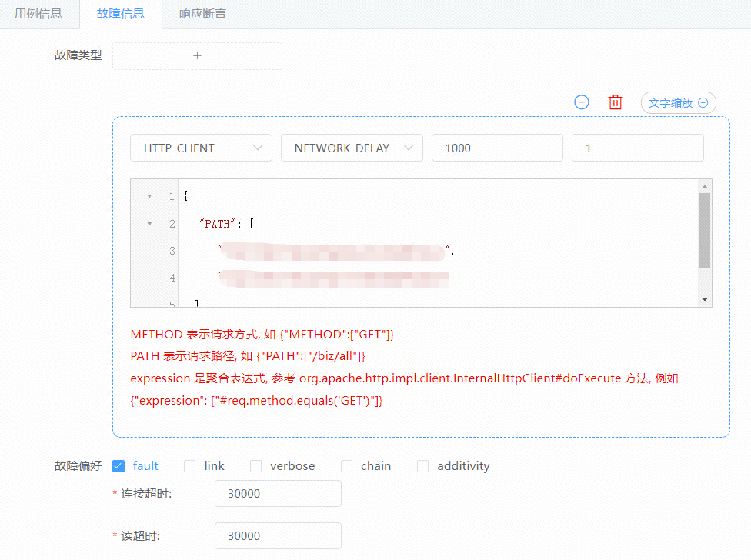
Task: Click the expression 是聚合表达式 hint line
Action: pyautogui.click(x=404, y=378)
